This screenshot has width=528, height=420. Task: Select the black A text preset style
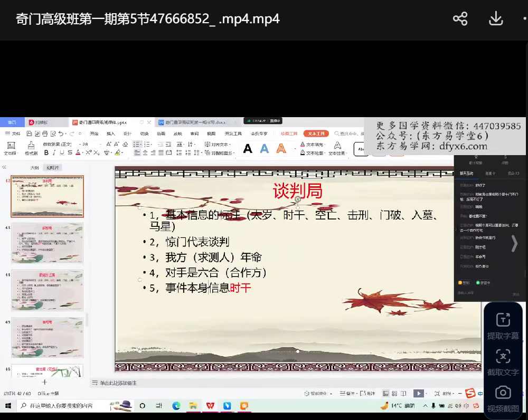coord(248,148)
